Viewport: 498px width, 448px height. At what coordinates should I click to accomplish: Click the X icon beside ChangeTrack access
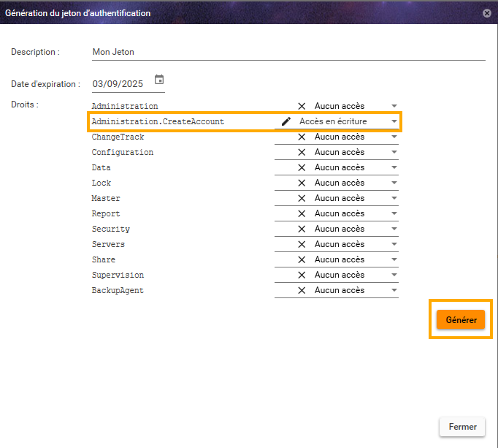click(x=302, y=137)
